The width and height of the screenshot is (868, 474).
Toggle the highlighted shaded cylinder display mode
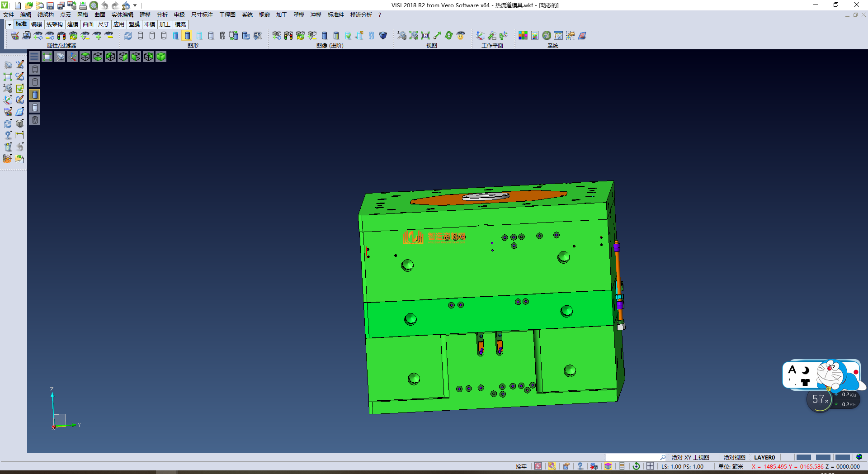(x=187, y=35)
